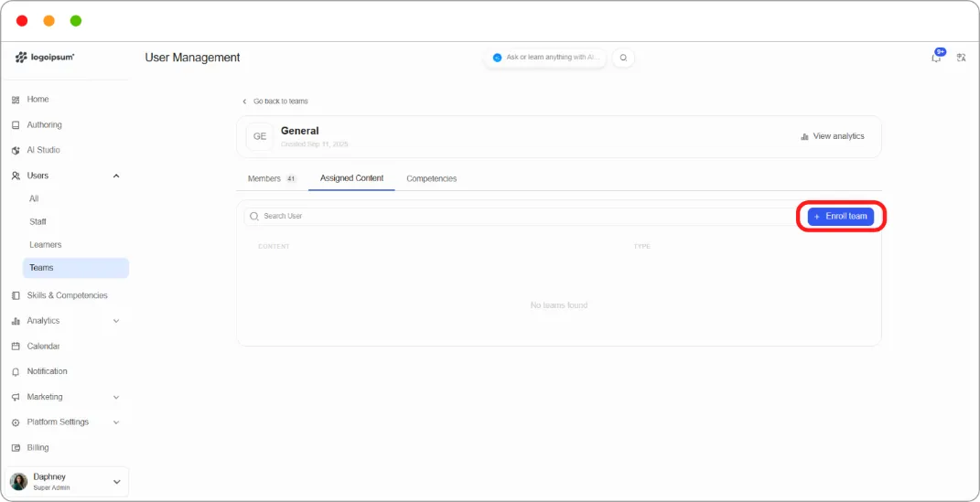Screen dimensions: 980x502
Task: Click the blue AI assistant icon
Action: coord(498,58)
